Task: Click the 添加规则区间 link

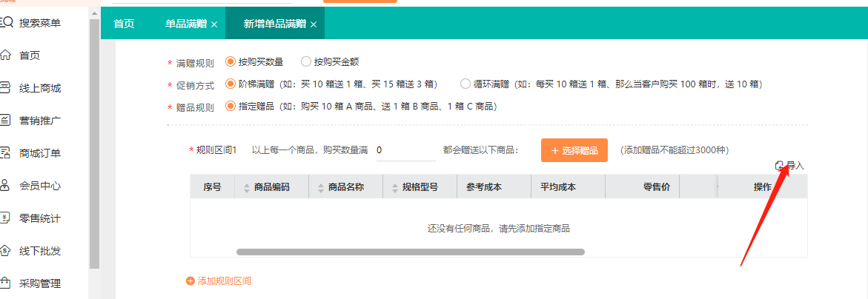Action: click(x=224, y=281)
